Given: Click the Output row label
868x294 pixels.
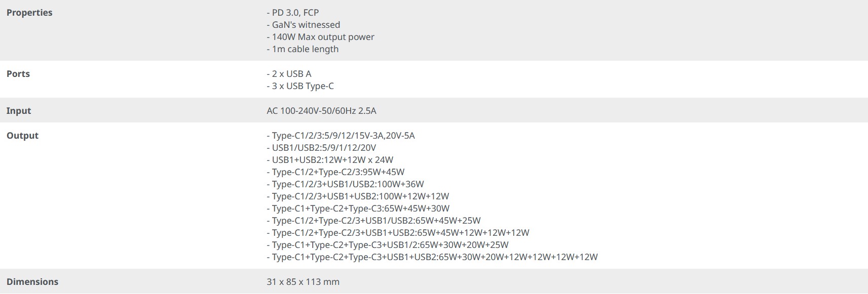Looking at the screenshot, I should pos(22,136).
